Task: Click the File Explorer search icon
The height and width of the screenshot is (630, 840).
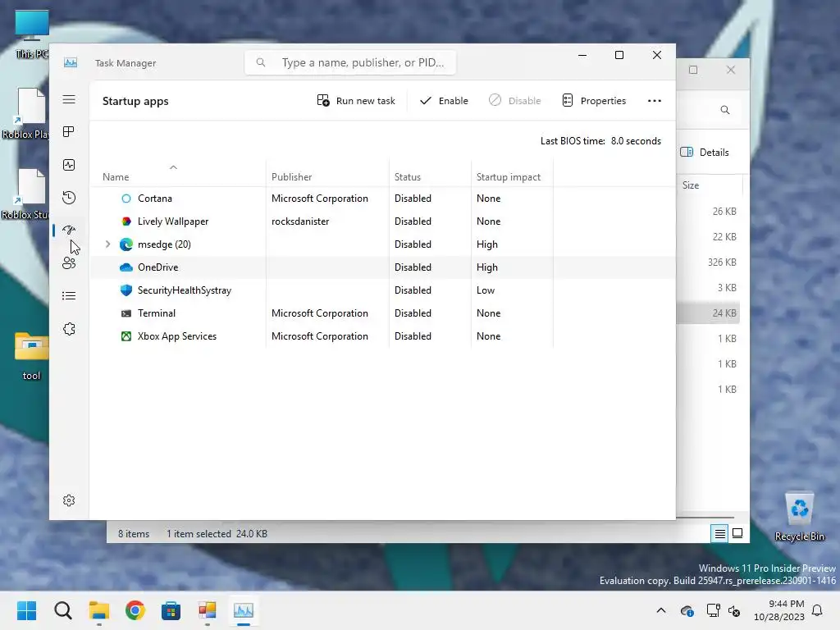Action: pos(725,110)
